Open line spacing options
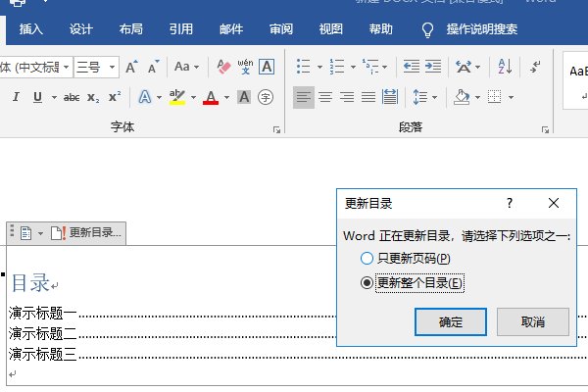Image resolution: width=588 pixels, height=392 pixels. click(420, 97)
